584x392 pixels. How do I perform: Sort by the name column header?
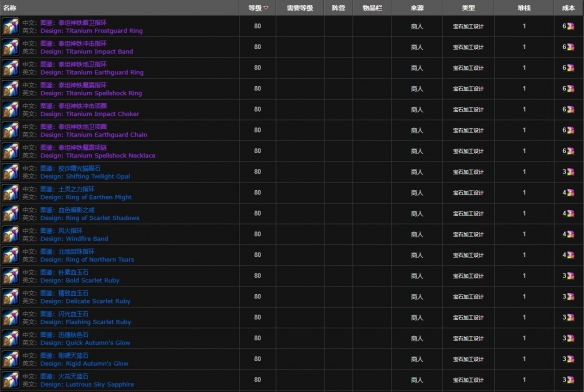click(x=10, y=8)
